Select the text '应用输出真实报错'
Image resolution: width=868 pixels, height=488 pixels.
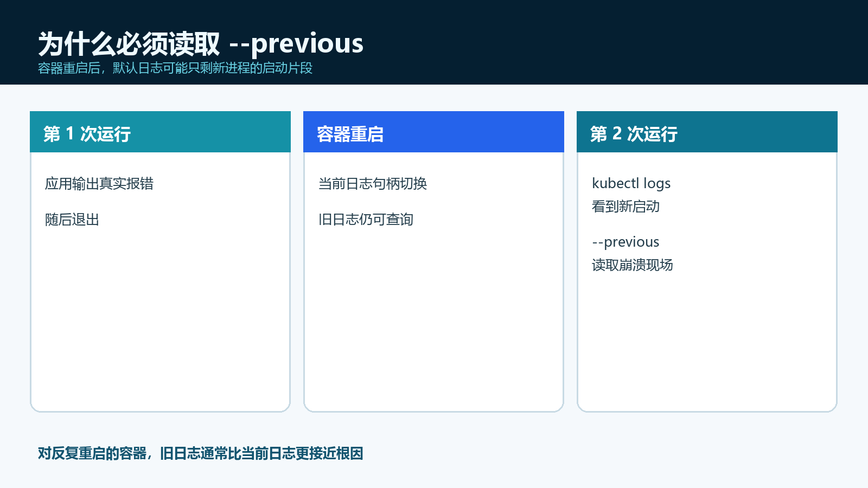(99, 184)
